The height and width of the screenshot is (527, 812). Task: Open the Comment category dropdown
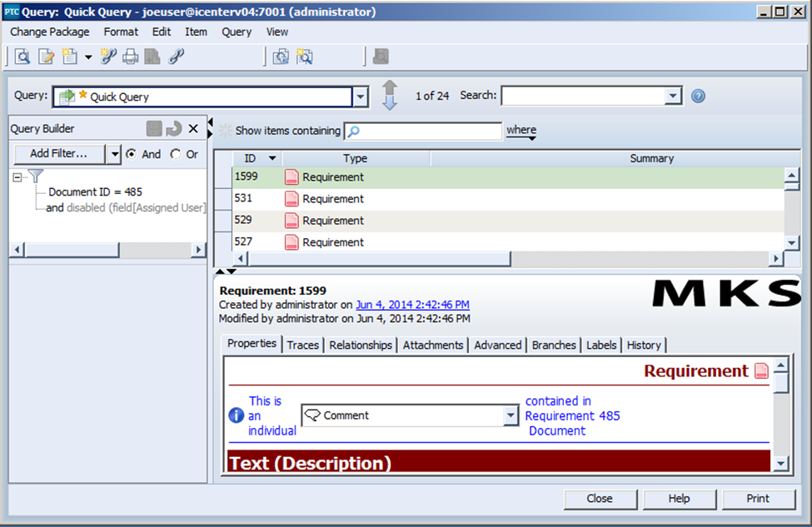[x=511, y=415]
